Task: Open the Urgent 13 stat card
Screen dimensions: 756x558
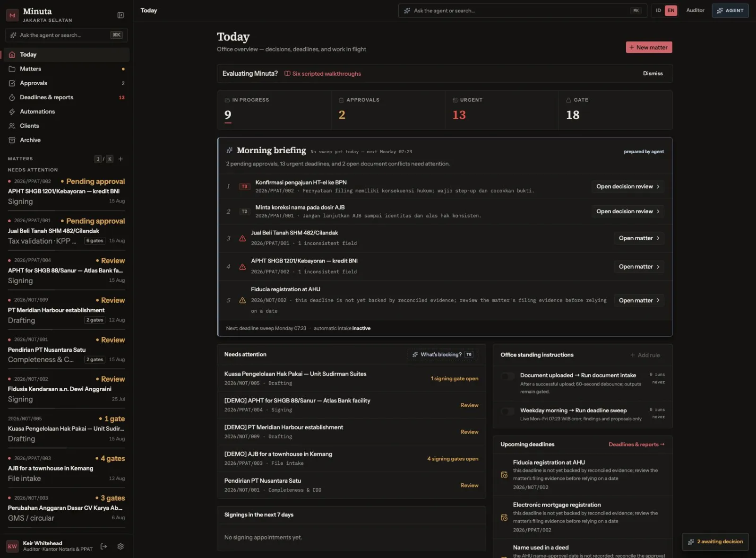Action: point(501,110)
